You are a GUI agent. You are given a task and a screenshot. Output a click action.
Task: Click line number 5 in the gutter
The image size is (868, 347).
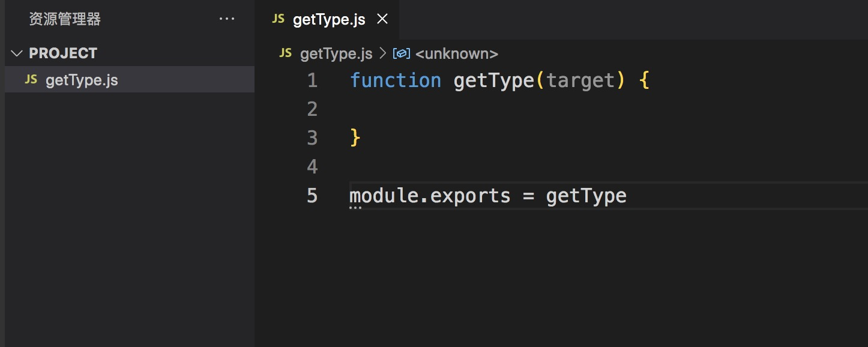pos(312,196)
